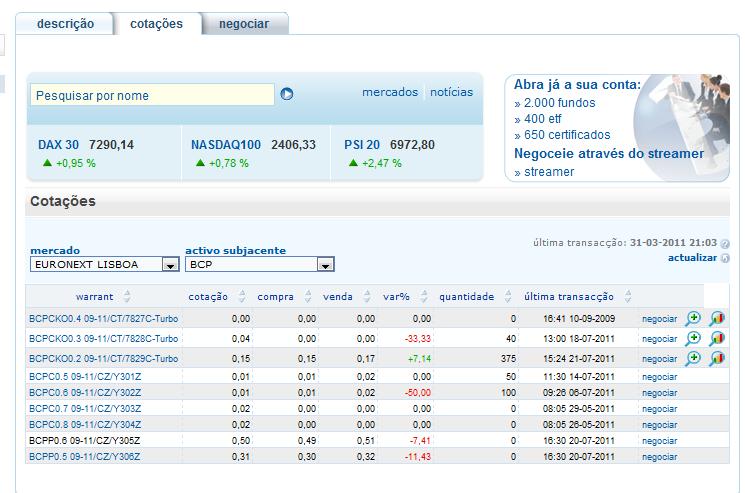The width and height of the screenshot is (745, 493).
Task: Open warrant BCPCKO0.4 09-11/CT/7827C-Turbo
Action: tap(104, 319)
